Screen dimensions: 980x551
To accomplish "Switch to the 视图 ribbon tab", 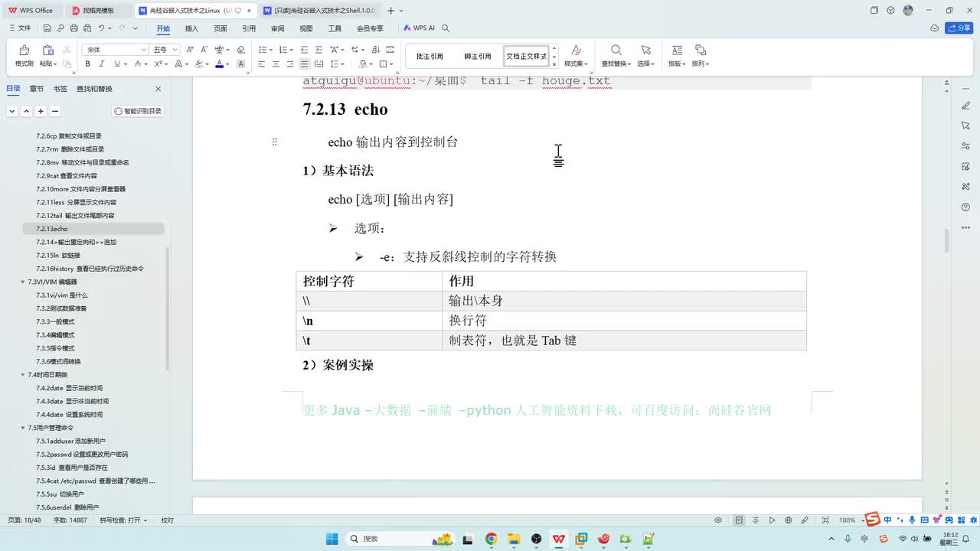I will tap(306, 28).
